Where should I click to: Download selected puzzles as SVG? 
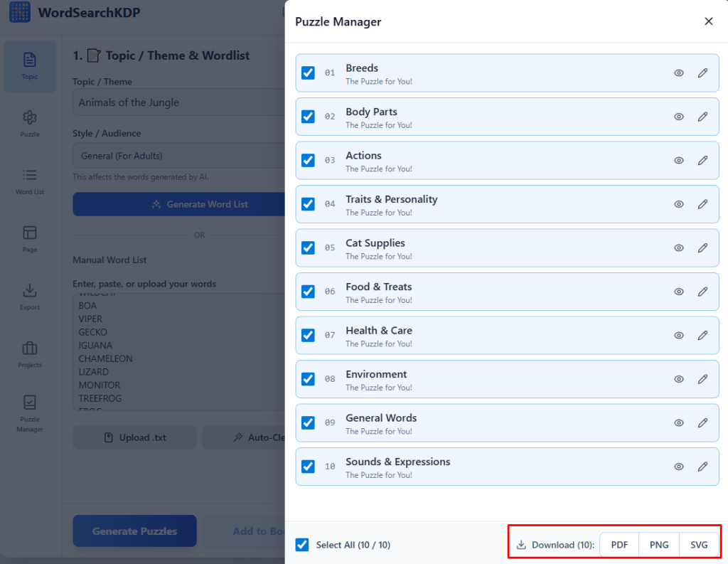[699, 545]
